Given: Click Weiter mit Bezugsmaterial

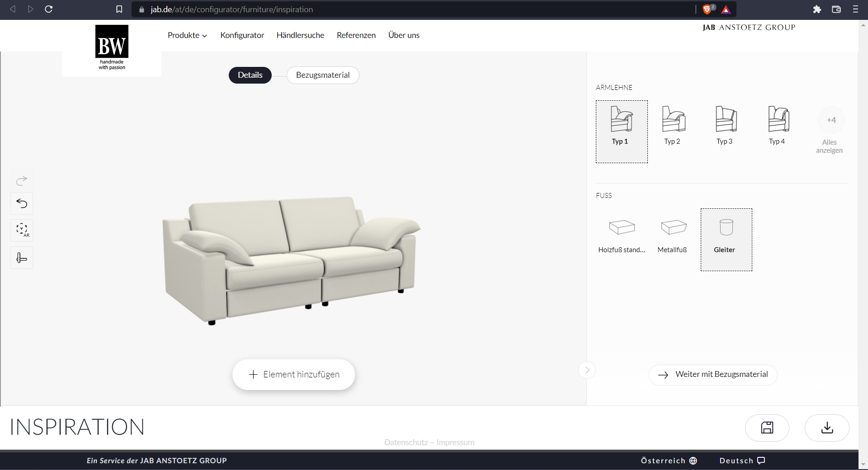Looking at the screenshot, I should pos(712,374).
